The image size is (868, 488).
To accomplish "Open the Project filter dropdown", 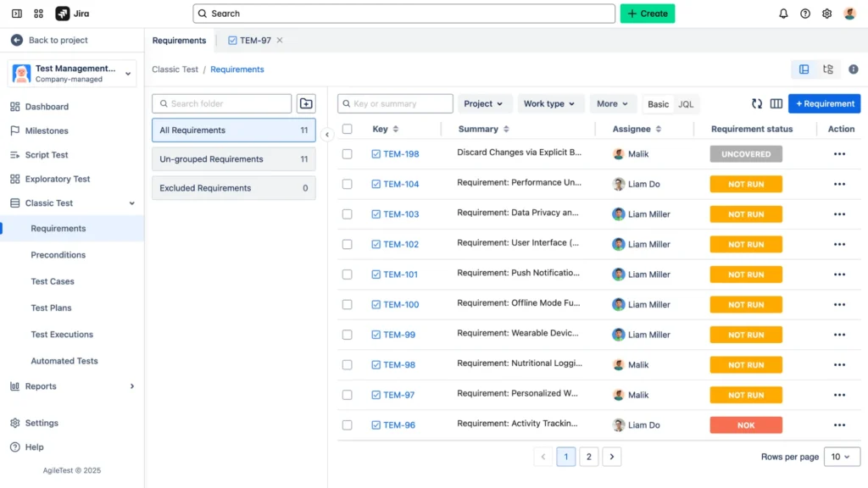I will point(483,103).
